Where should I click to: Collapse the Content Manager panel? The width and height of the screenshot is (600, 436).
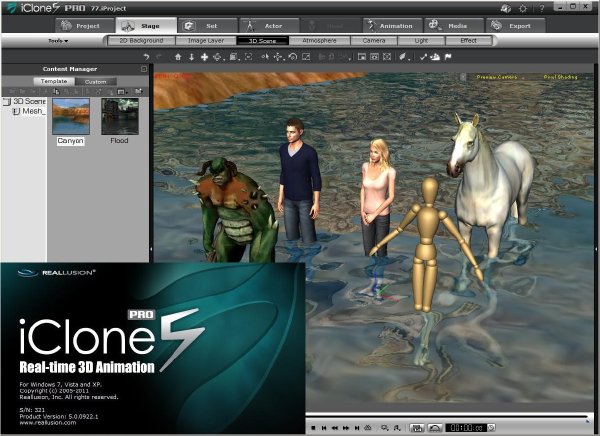tap(144, 69)
